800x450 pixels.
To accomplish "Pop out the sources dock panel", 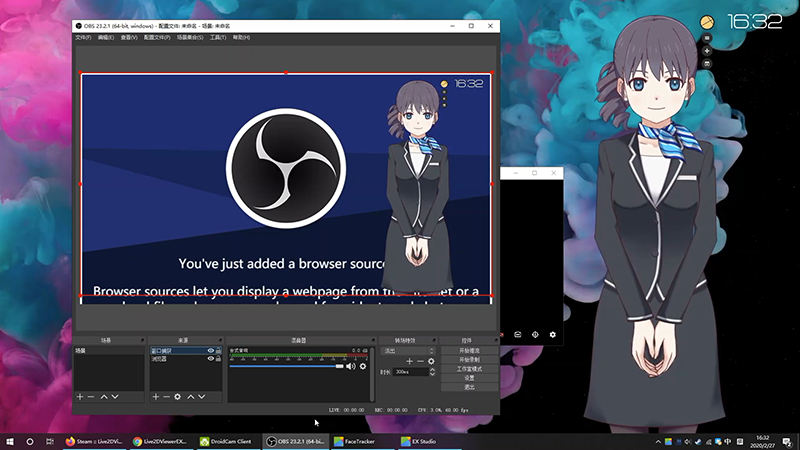I will 220,340.
